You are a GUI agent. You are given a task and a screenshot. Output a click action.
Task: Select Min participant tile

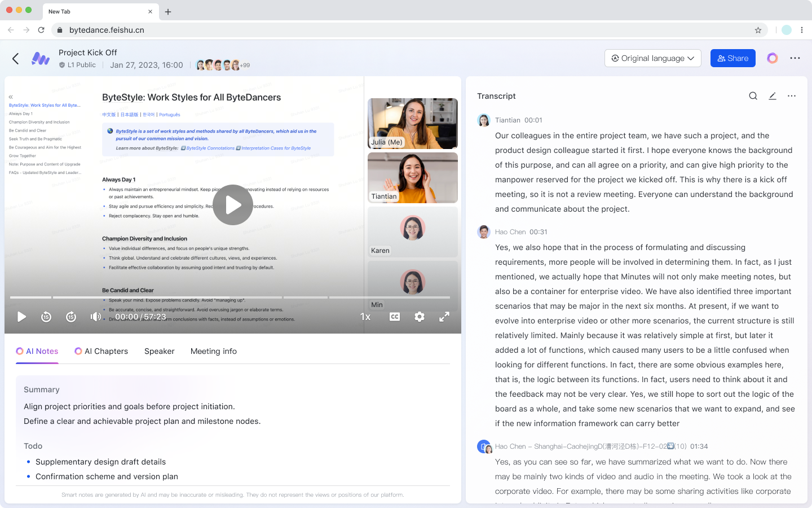click(x=413, y=286)
